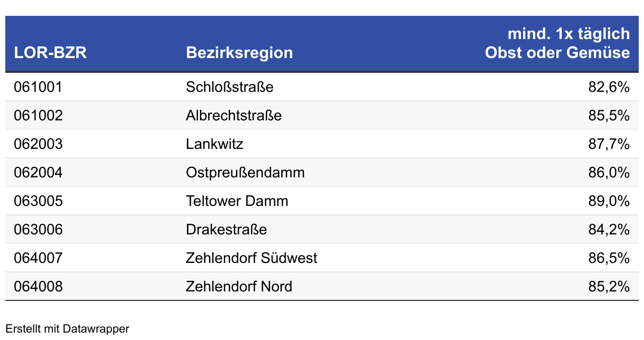Click the code 063005 cell
Image resolution: width=644 pixels, height=340 pixels.
pos(38,201)
